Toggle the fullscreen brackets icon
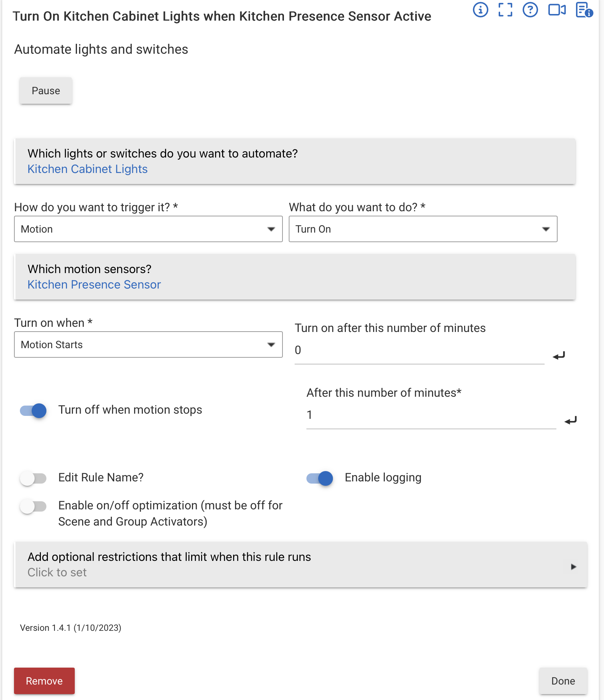 [x=505, y=10]
